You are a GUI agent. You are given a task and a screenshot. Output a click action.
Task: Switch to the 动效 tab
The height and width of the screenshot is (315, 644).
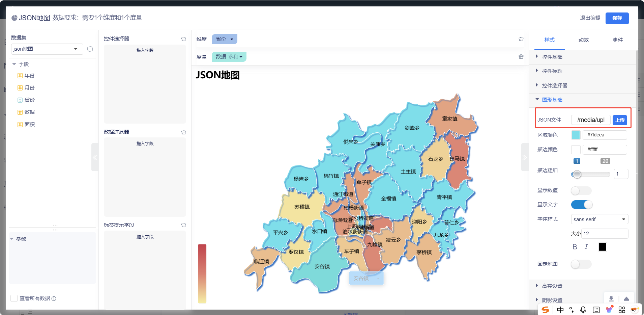pos(583,40)
